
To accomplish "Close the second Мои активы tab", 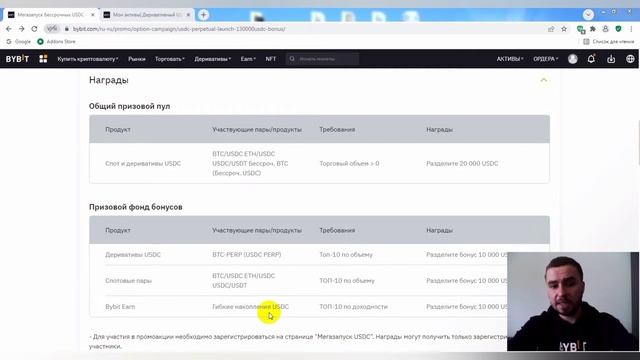I will tap(188, 15).
